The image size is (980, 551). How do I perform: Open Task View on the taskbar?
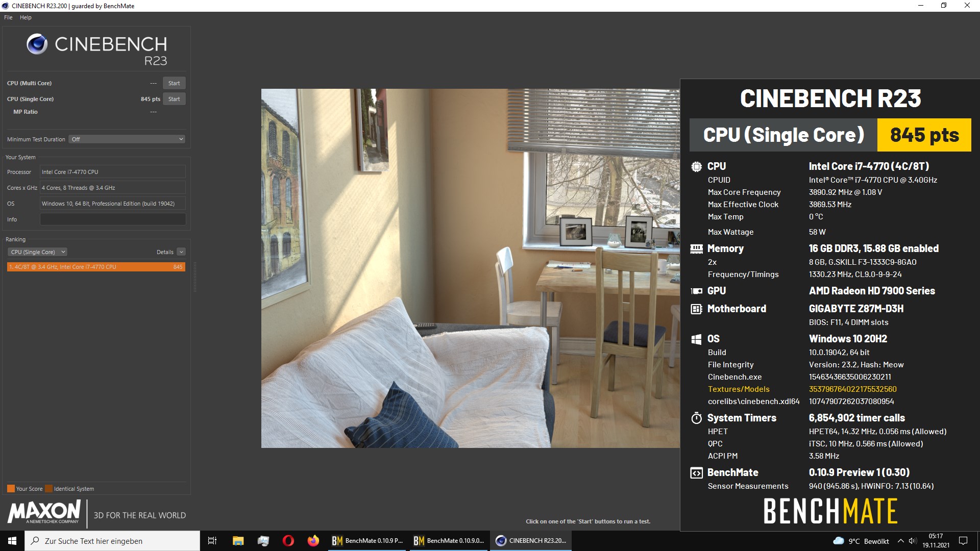[x=212, y=541]
